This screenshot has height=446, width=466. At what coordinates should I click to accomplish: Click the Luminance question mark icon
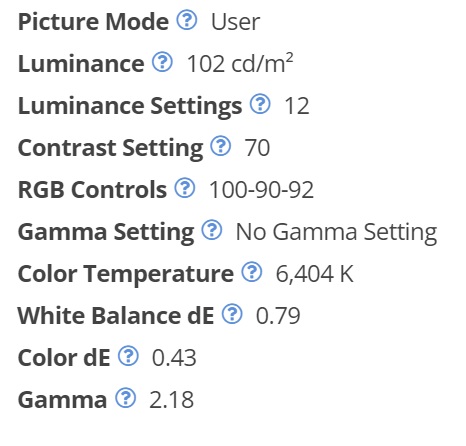[x=162, y=62]
